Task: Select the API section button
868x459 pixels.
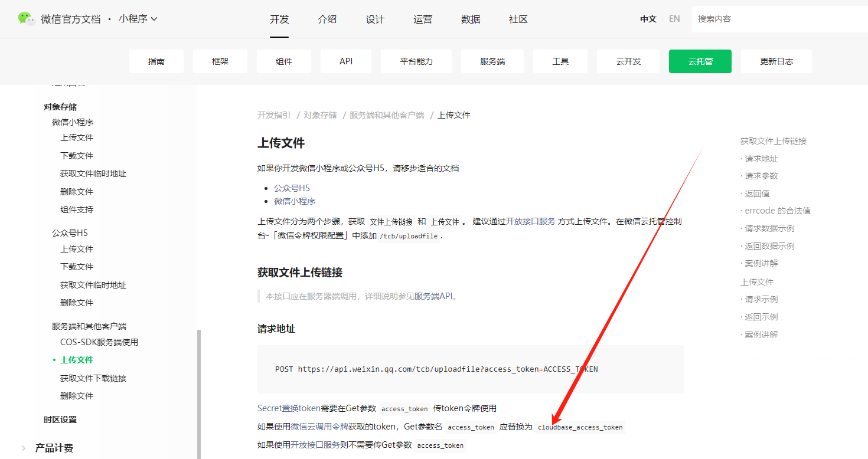Action: click(x=346, y=61)
